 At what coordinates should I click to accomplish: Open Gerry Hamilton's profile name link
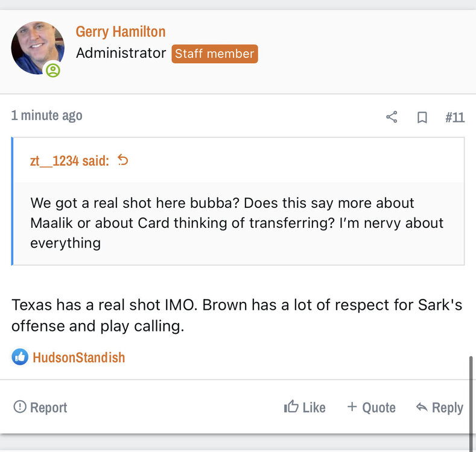(x=121, y=31)
